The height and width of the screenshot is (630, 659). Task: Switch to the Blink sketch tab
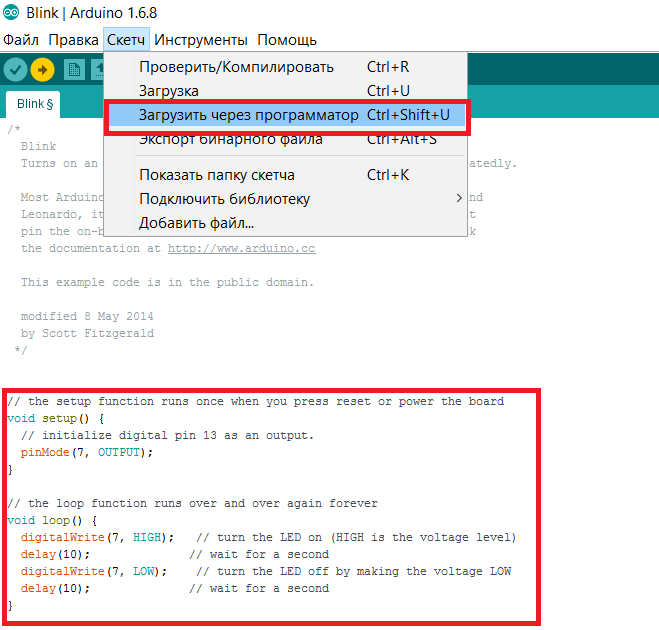point(33,104)
